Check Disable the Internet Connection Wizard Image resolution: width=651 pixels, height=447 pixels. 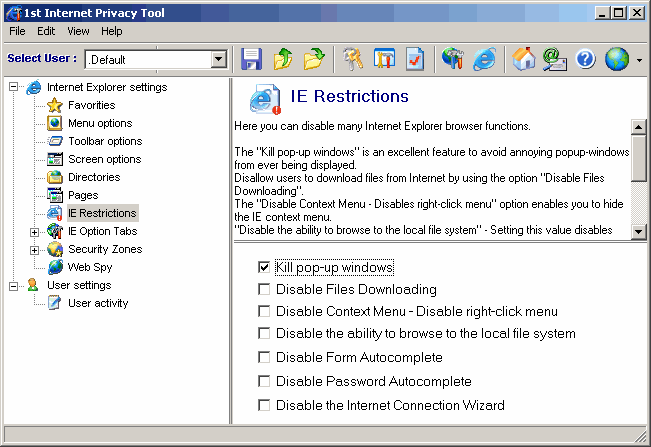coord(264,405)
